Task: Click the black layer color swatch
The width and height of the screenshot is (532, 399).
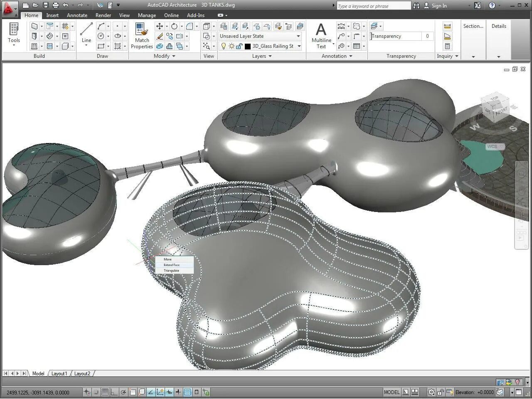Action: click(248, 46)
